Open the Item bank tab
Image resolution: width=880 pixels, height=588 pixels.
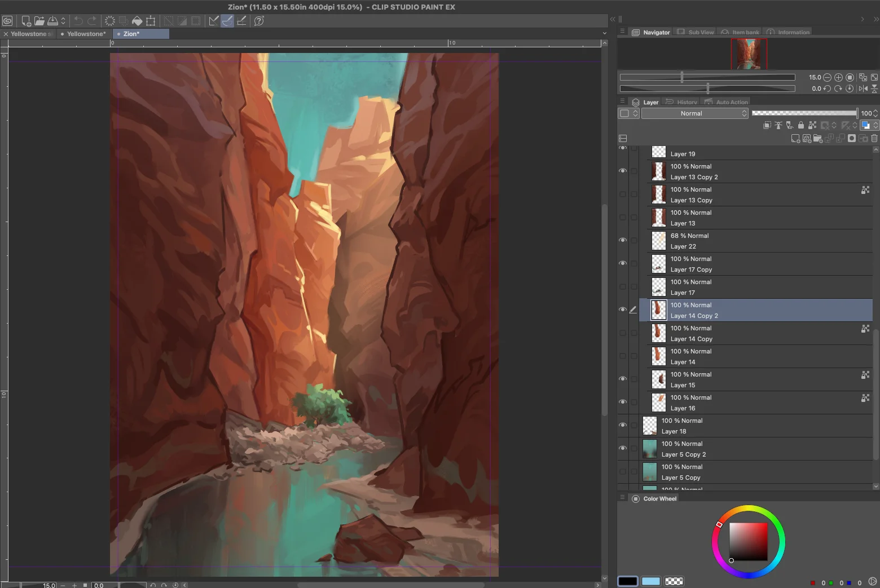coord(740,32)
